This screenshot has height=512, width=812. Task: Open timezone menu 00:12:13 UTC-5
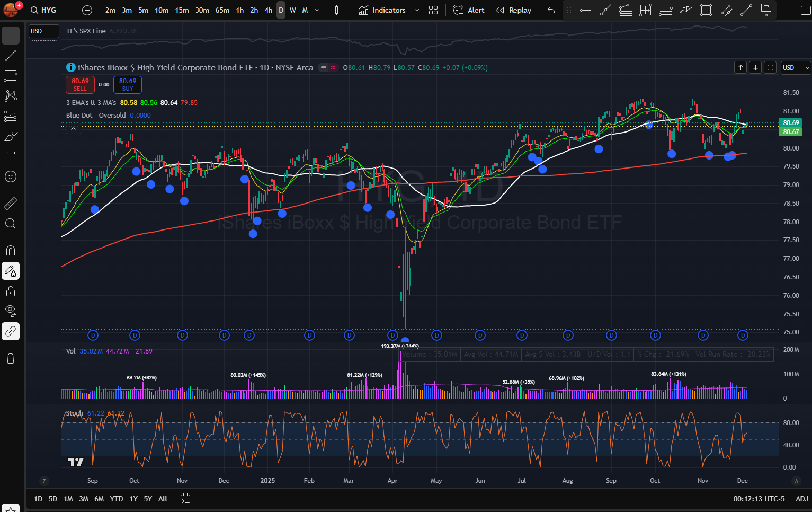click(x=759, y=499)
